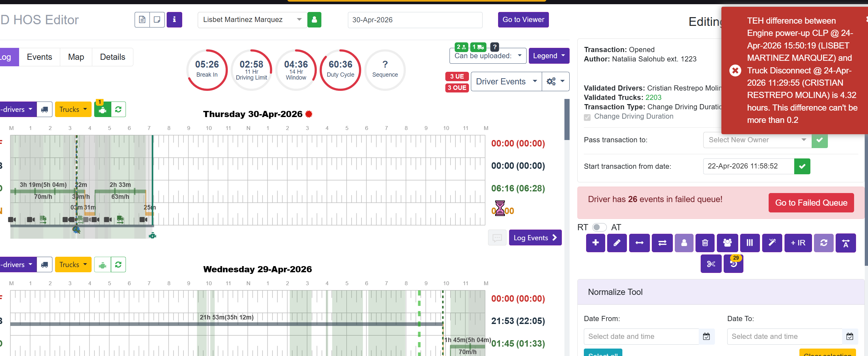Screen dimensions: 868x356
Task: Click Go to Failed Queue button
Action: click(x=810, y=203)
